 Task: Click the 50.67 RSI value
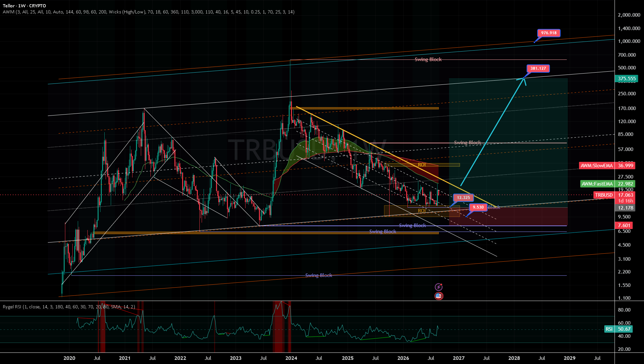pos(624,329)
